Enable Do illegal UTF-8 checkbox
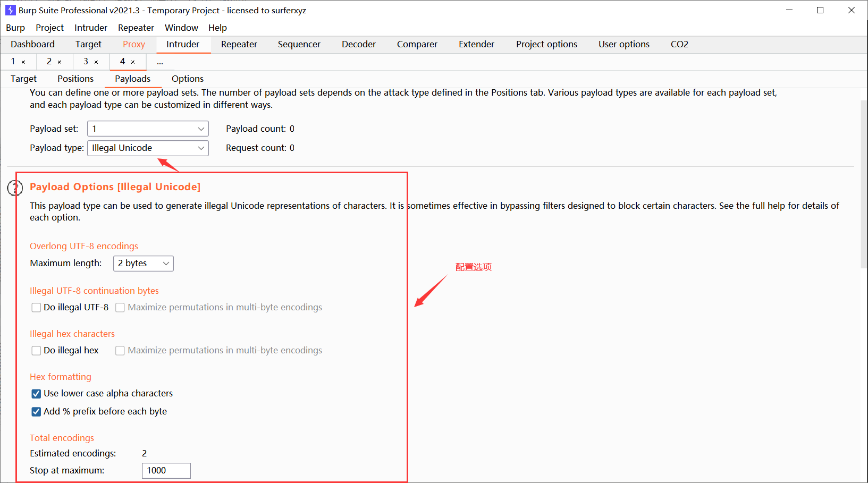Image resolution: width=868 pixels, height=483 pixels. point(36,308)
